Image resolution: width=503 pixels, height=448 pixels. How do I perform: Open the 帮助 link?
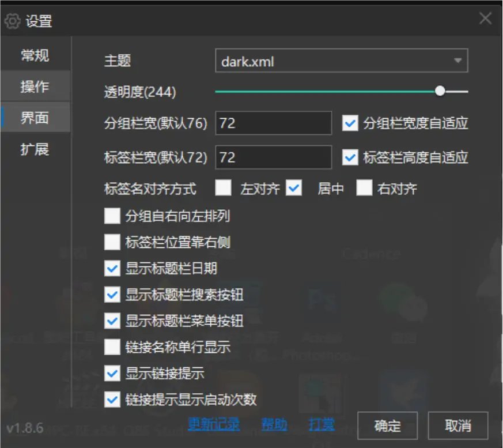coord(274,424)
